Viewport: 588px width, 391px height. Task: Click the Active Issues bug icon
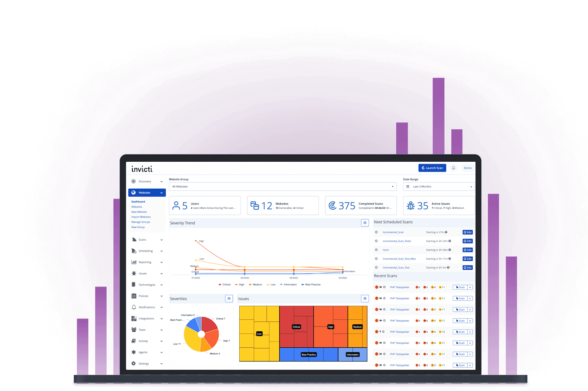tap(411, 206)
